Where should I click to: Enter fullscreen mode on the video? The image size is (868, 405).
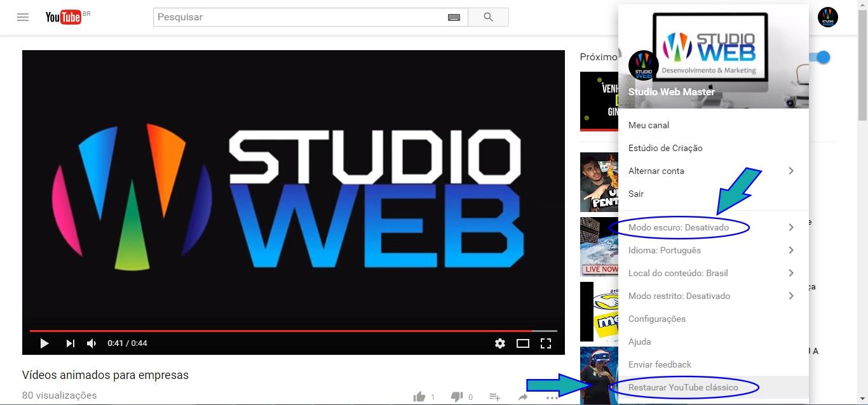pos(545,343)
